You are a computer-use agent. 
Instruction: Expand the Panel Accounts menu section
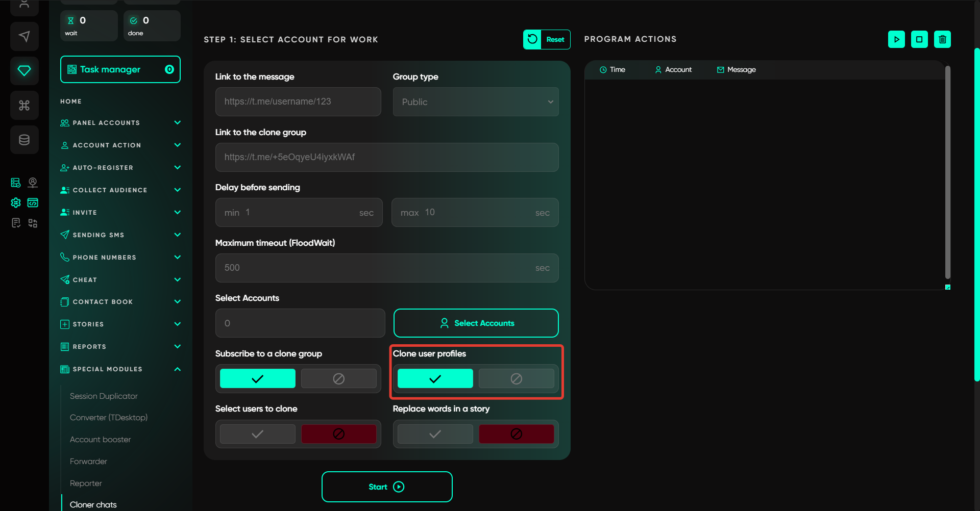click(120, 123)
